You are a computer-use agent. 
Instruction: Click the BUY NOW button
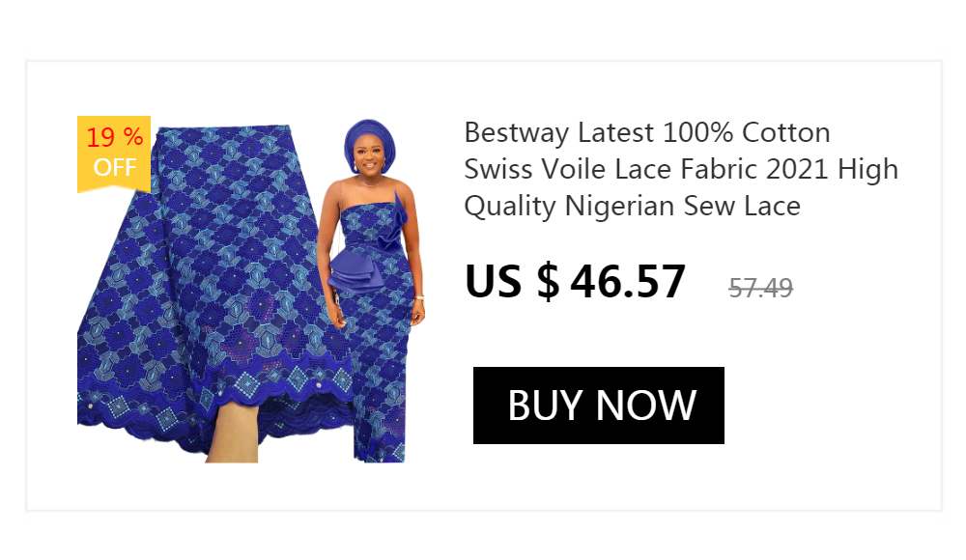click(598, 406)
